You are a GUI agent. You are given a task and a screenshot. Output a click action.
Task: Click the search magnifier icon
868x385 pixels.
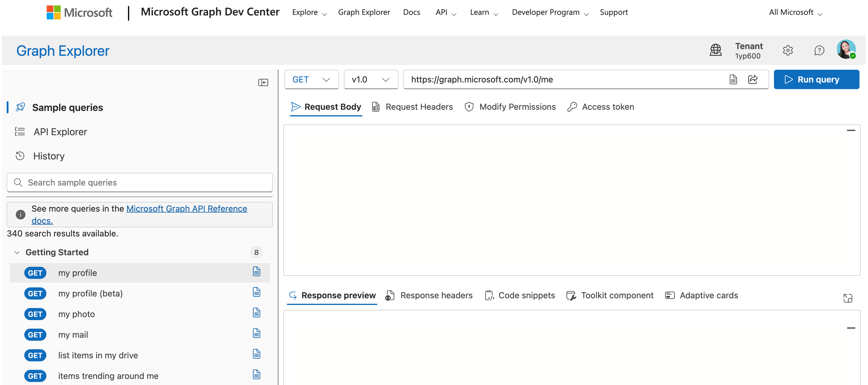[x=18, y=182]
